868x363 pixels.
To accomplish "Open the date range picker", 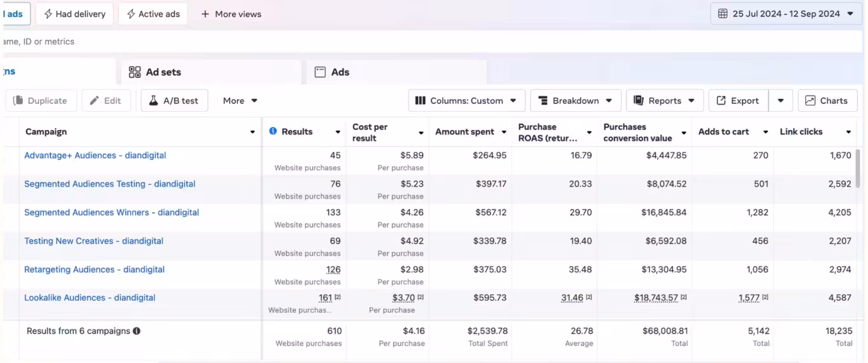I will click(x=786, y=13).
